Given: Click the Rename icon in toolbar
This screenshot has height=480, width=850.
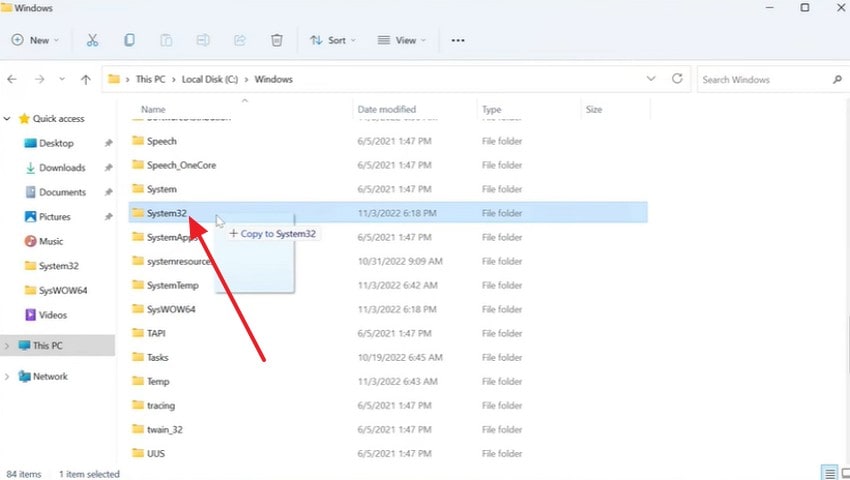Looking at the screenshot, I should coord(203,40).
